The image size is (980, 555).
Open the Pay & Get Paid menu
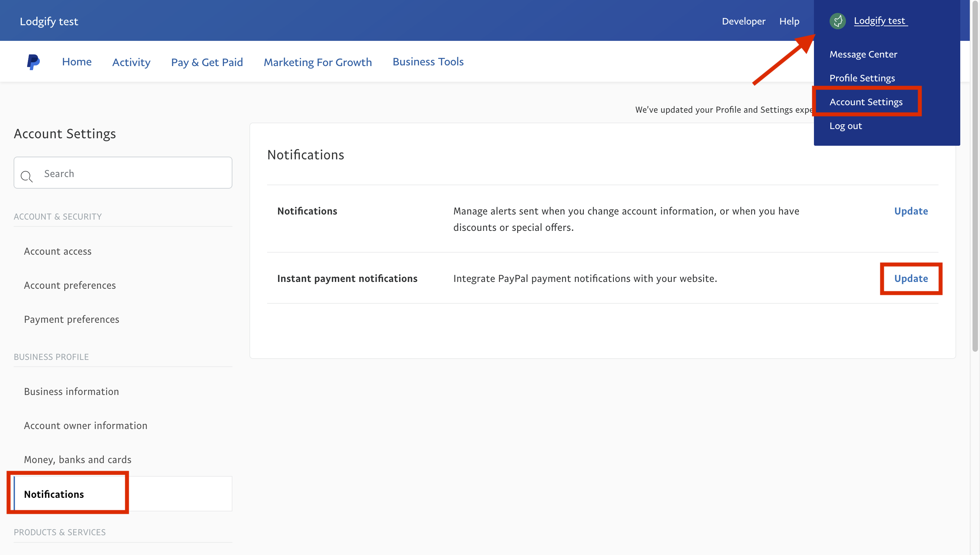pos(207,62)
